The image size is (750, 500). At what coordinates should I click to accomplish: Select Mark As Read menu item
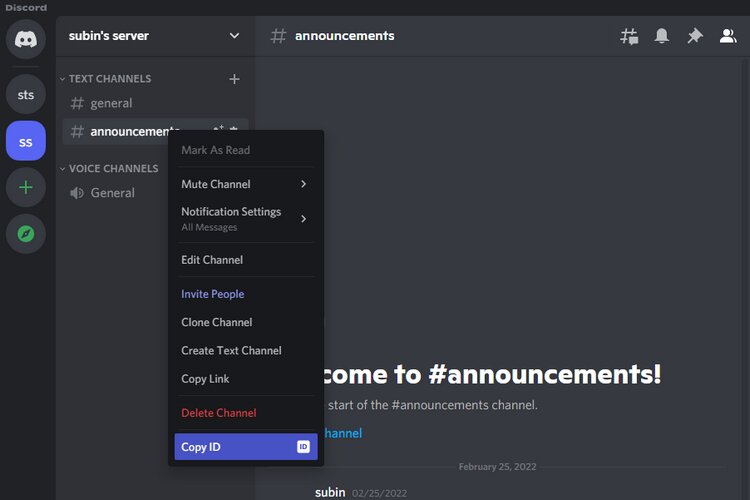tap(246, 150)
